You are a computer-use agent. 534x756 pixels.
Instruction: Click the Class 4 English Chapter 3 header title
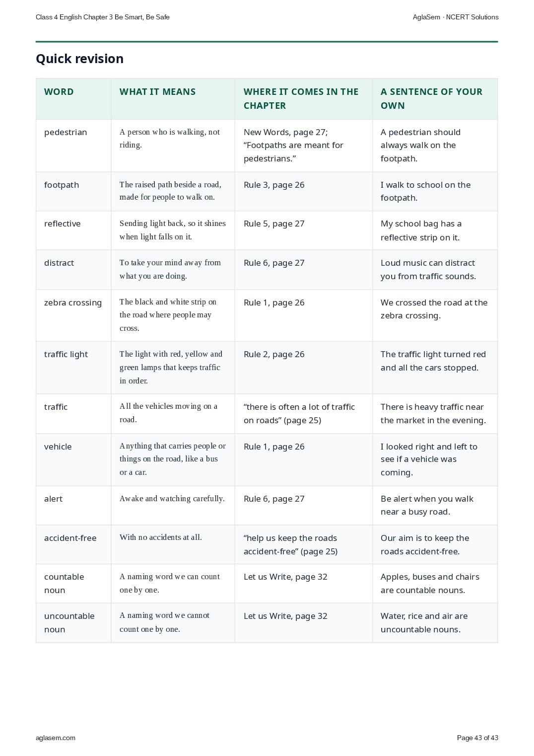click(x=103, y=17)
